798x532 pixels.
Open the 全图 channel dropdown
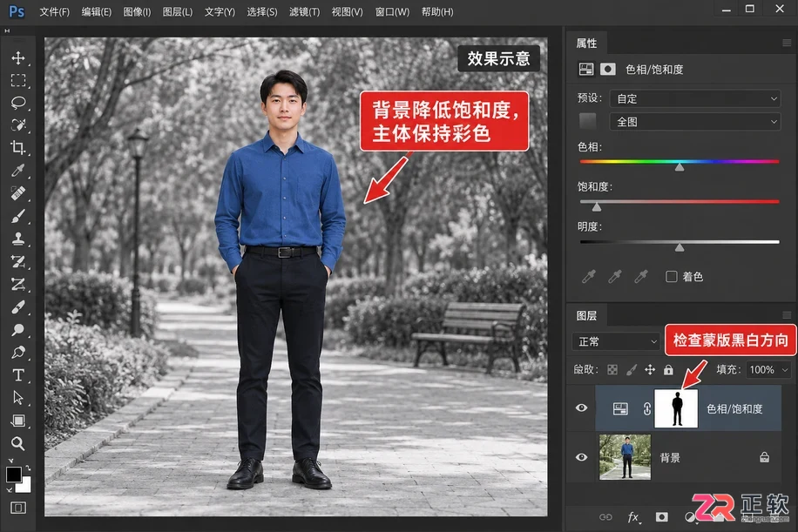[694, 122]
